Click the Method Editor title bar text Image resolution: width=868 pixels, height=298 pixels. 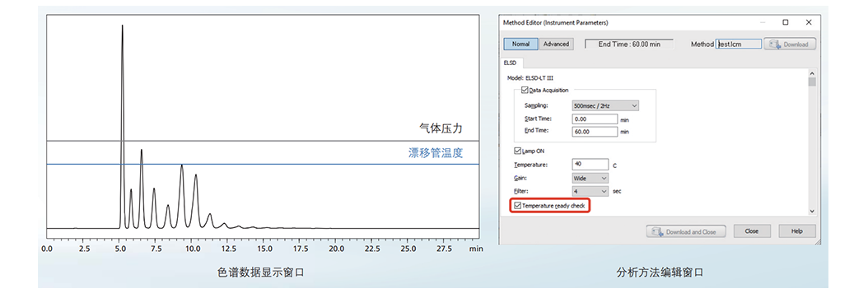pos(555,23)
